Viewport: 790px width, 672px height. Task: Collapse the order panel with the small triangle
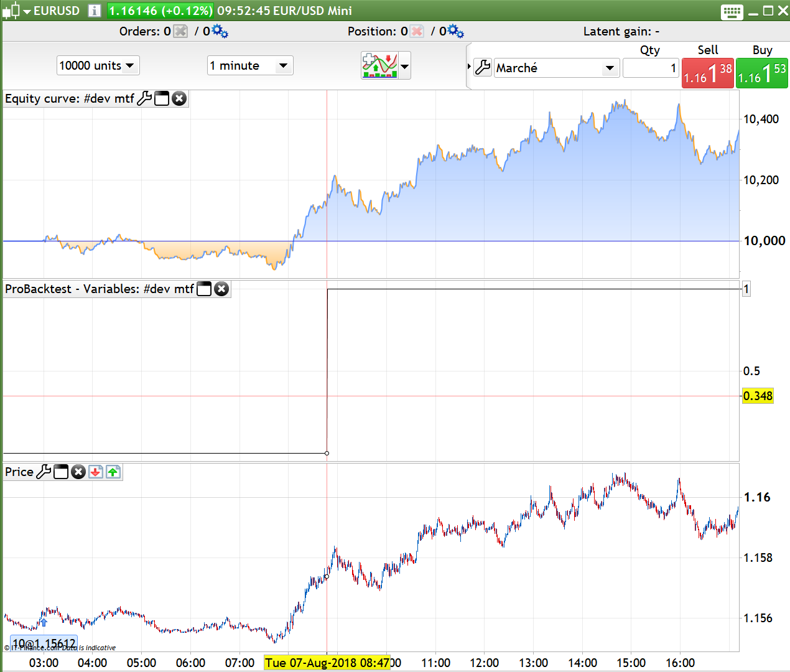(469, 67)
